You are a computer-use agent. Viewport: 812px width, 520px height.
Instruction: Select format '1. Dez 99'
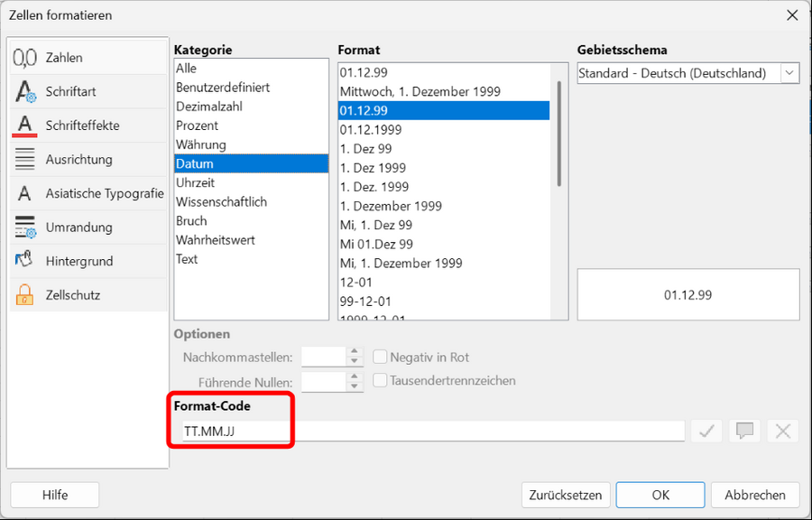(x=444, y=149)
